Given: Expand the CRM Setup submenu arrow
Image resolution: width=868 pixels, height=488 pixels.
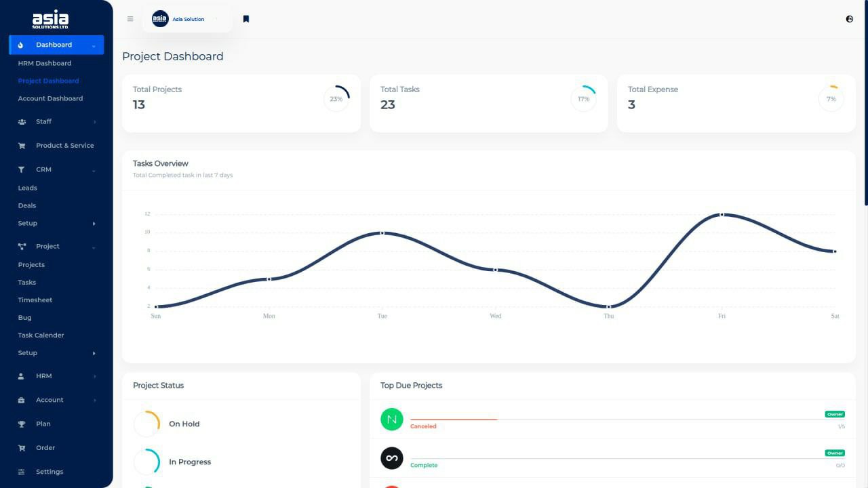Looking at the screenshot, I should (x=94, y=224).
